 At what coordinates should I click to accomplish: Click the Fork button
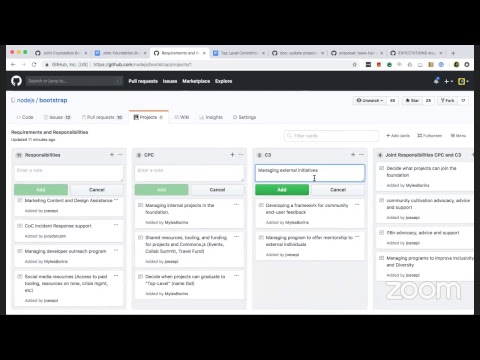click(447, 100)
